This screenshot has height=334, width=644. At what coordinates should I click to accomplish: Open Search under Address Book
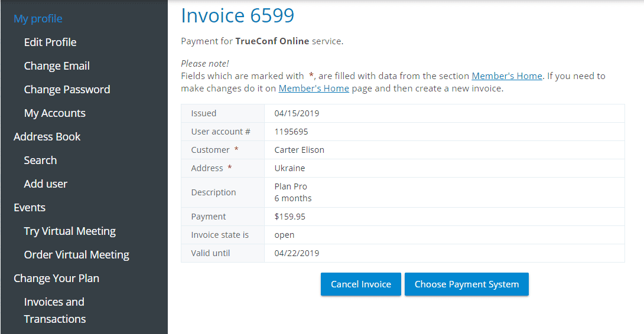click(40, 161)
